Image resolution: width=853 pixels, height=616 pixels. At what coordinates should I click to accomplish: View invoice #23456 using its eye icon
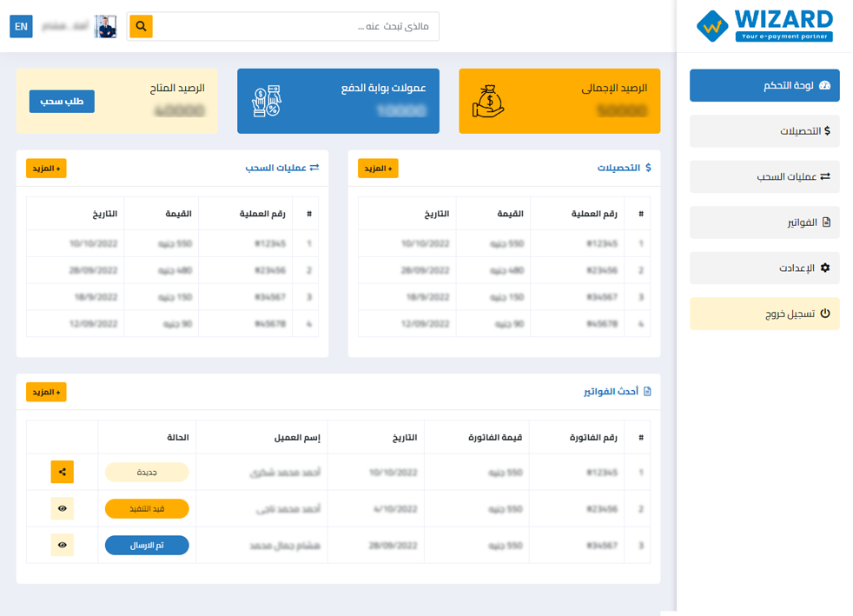[x=62, y=508]
